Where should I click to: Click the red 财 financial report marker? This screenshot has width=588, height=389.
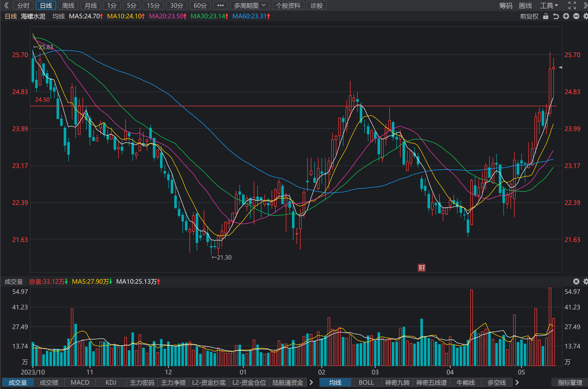click(422, 268)
